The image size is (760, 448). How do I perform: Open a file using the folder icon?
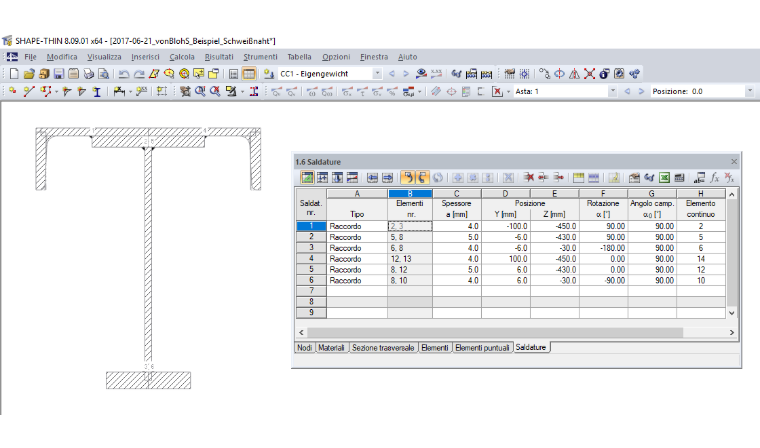29,74
